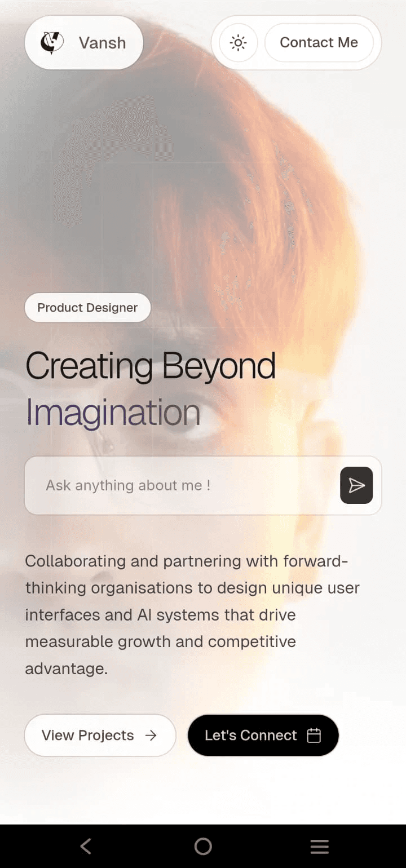Tap the 'Vansh' name text in header
The width and height of the screenshot is (406, 868).
click(102, 43)
